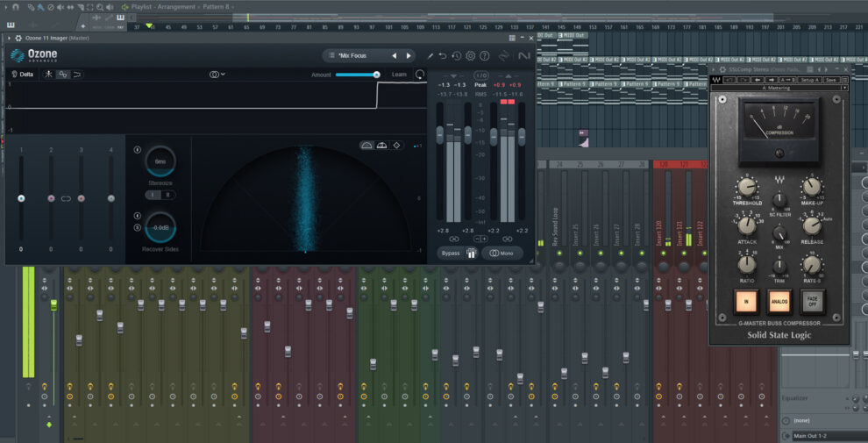Select Lissajous diamond vectorscope view
The image size is (868, 443).
396,145
